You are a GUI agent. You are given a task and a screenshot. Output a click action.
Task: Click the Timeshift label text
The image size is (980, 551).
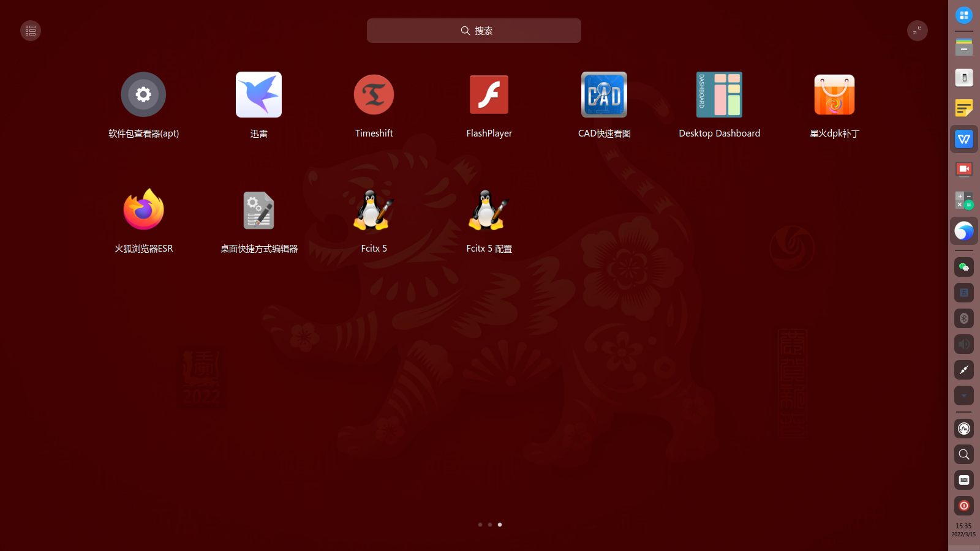coord(374,133)
